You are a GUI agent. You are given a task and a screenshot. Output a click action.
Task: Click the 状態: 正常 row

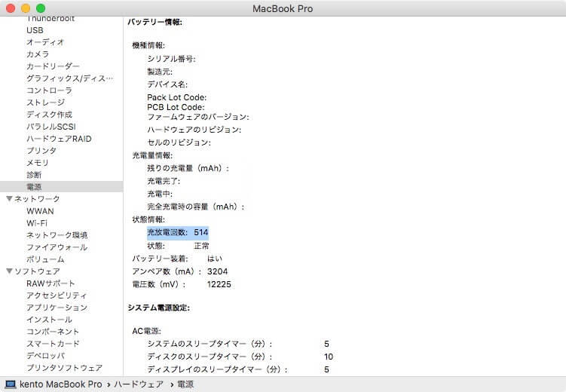[178, 246]
